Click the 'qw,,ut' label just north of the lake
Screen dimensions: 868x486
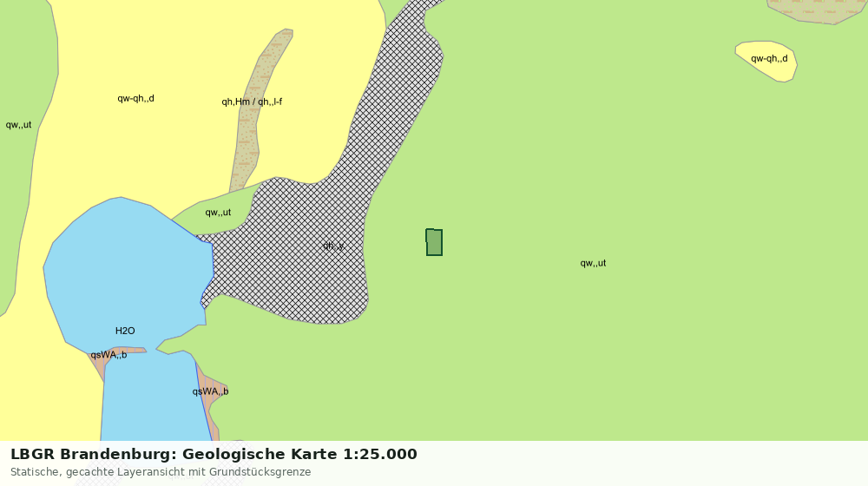(x=218, y=213)
